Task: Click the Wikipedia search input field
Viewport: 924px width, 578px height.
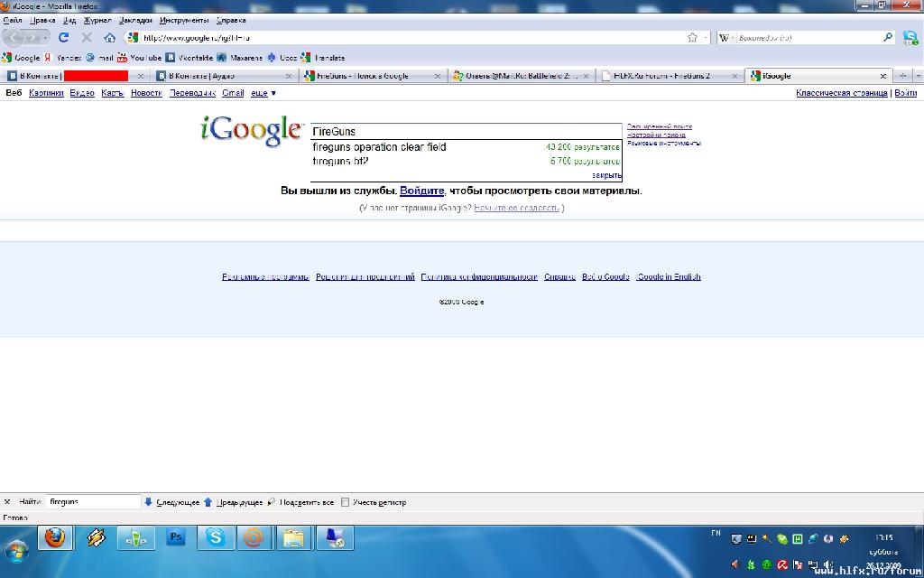Action: (808, 37)
